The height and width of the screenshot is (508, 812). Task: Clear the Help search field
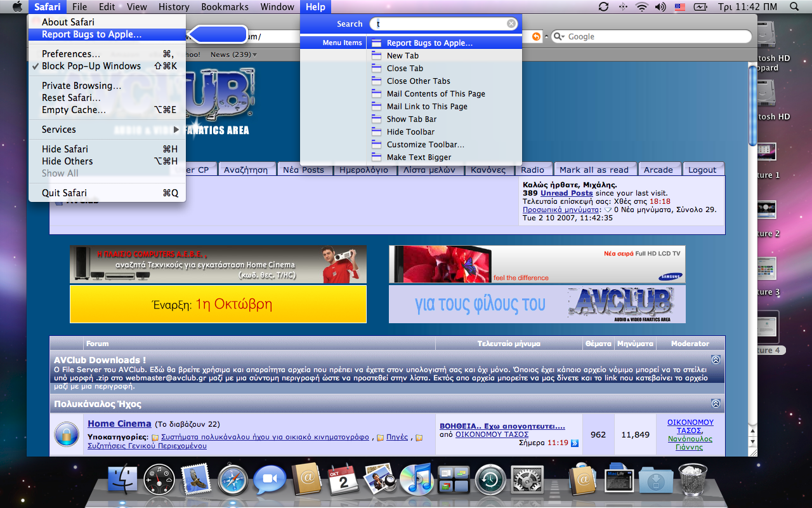[511, 23]
